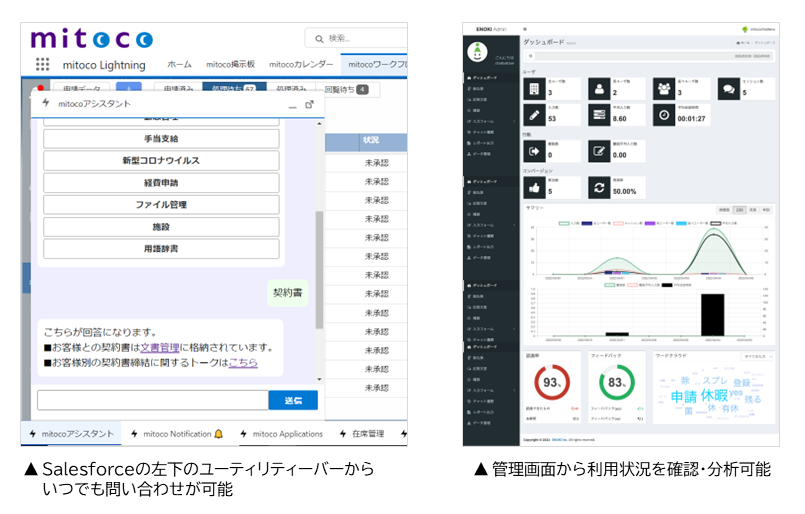Image resolution: width=805 pixels, height=514 pixels.
Task: Click the green 83 donut gauge
Action: point(617,383)
